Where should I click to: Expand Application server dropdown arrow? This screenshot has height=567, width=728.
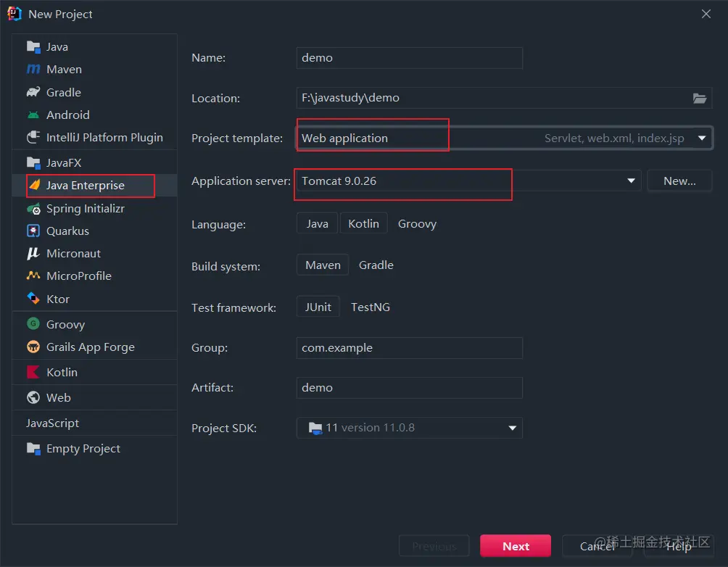pyautogui.click(x=631, y=181)
